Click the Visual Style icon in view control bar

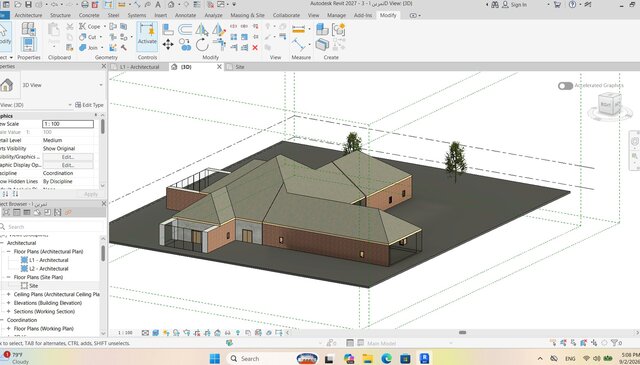[156, 333]
